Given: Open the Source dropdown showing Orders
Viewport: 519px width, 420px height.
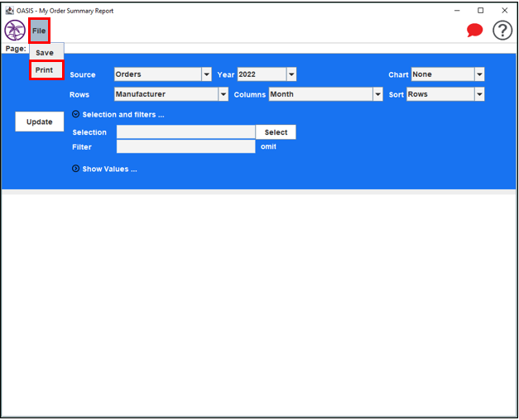Looking at the screenshot, I should (x=162, y=74).
